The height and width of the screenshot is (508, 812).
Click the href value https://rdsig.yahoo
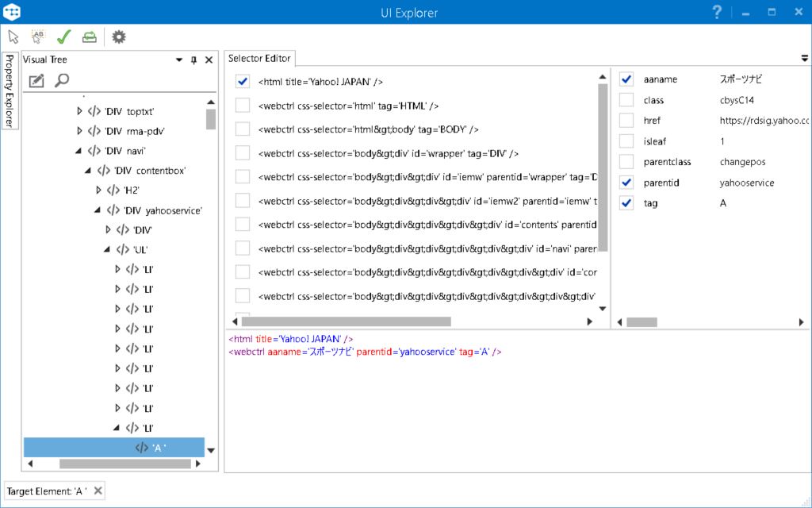pyautogui.click(x=764, y=121)
